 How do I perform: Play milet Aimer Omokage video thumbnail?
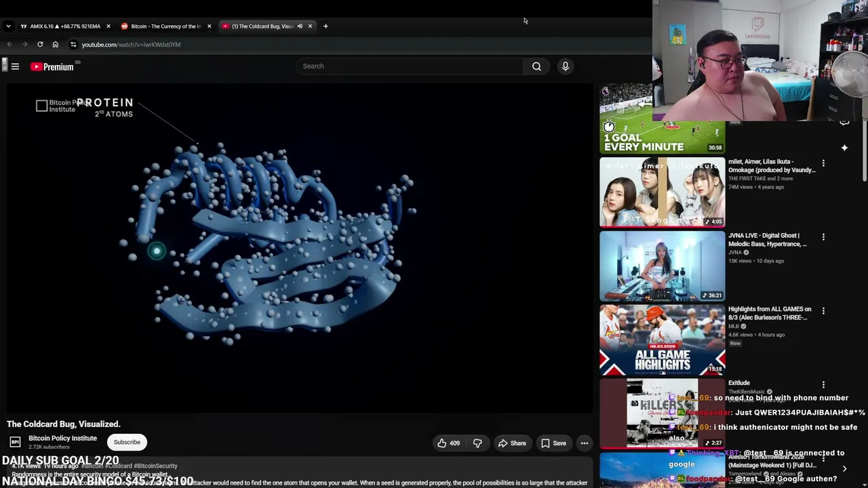(x=662, y=192)
